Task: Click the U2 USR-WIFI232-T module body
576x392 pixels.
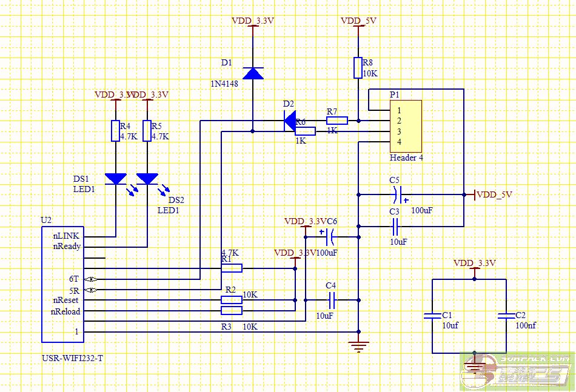Action: click(x=61, y=285)
